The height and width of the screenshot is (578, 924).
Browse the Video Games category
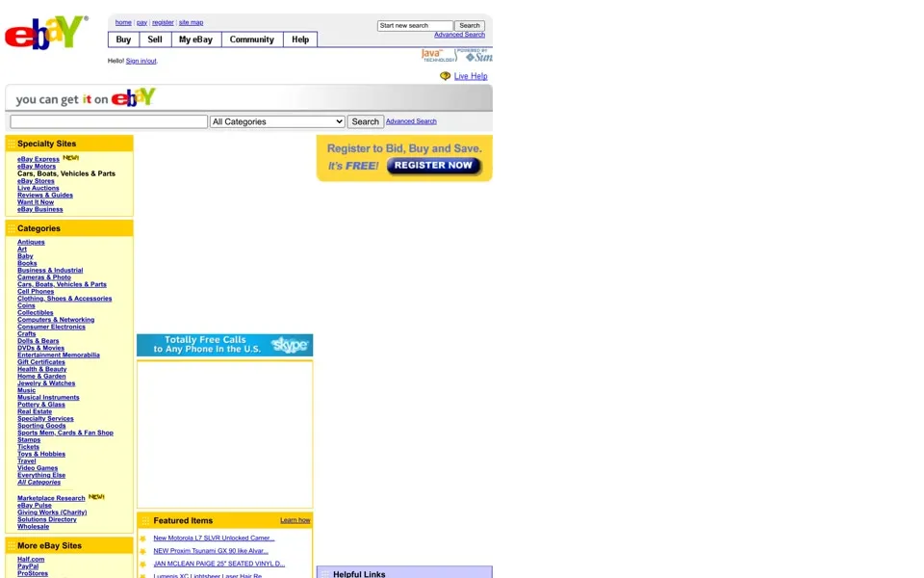(x=38, y=468)
